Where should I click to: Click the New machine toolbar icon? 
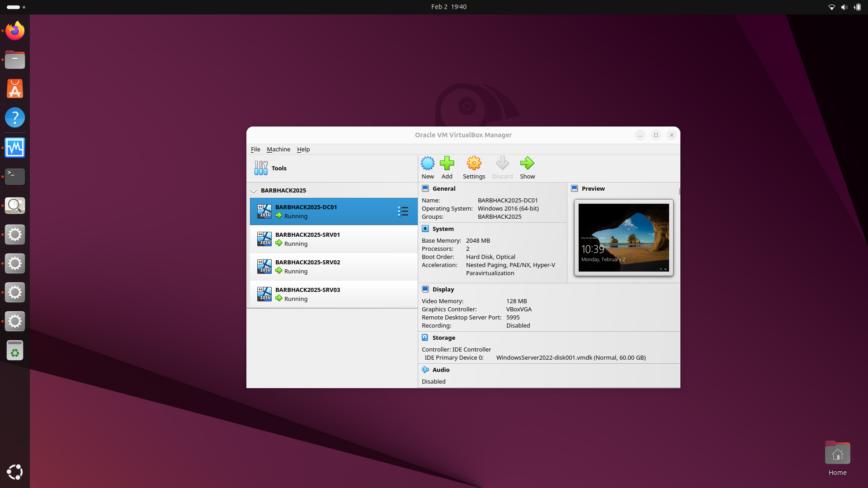427,164
